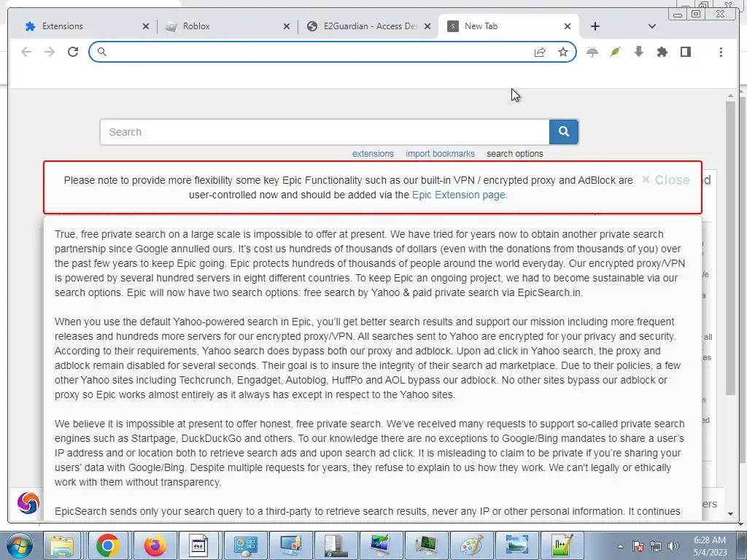Open the three-dot browser menu
The image size is (747, 560).
pos(721,52)
